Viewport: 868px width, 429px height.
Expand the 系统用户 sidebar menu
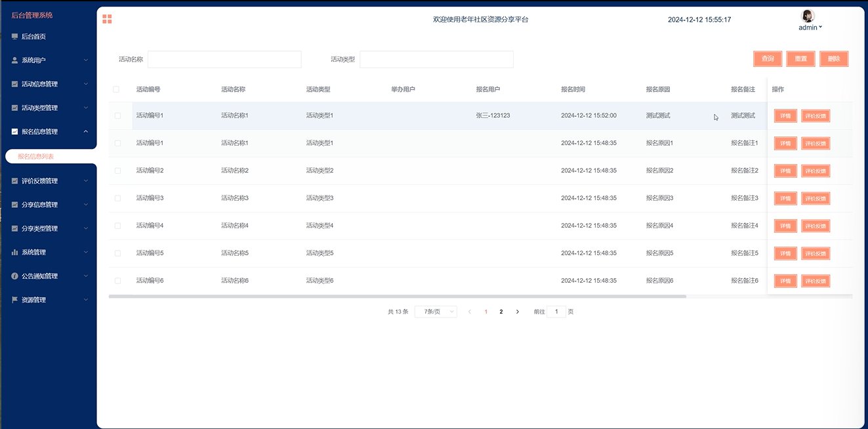48,60
